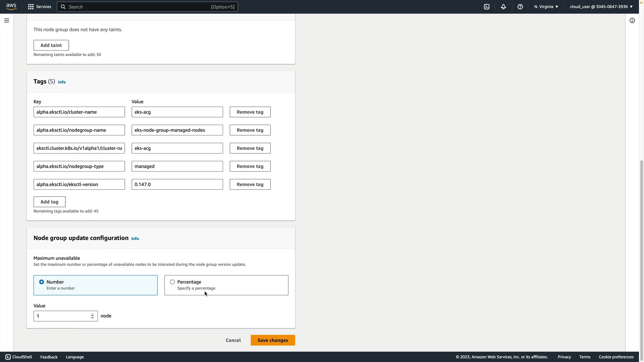
Task: Open the Language footer menu
Action: point(75,357)
